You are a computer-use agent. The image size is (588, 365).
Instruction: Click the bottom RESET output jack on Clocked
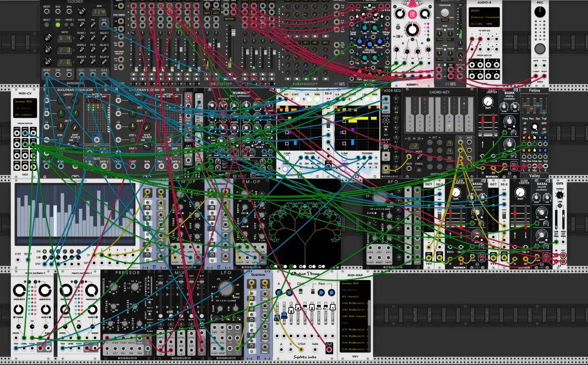point(47,75)
